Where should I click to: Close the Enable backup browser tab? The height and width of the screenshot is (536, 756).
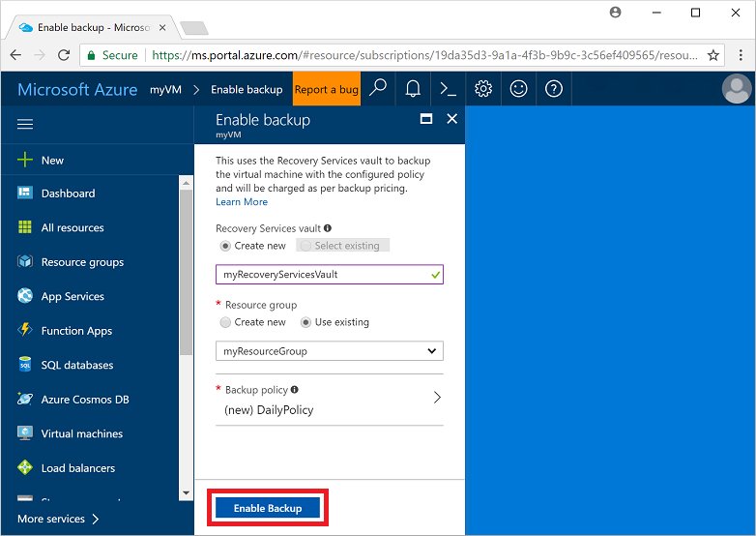click(162, 27)
